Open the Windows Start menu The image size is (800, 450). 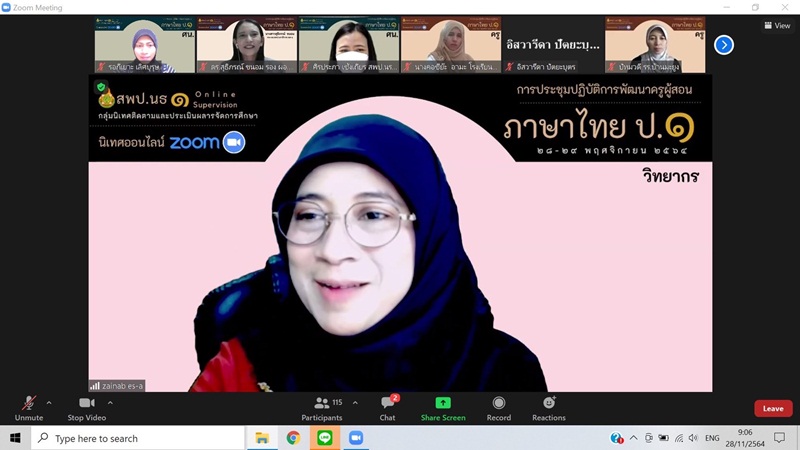15,438
